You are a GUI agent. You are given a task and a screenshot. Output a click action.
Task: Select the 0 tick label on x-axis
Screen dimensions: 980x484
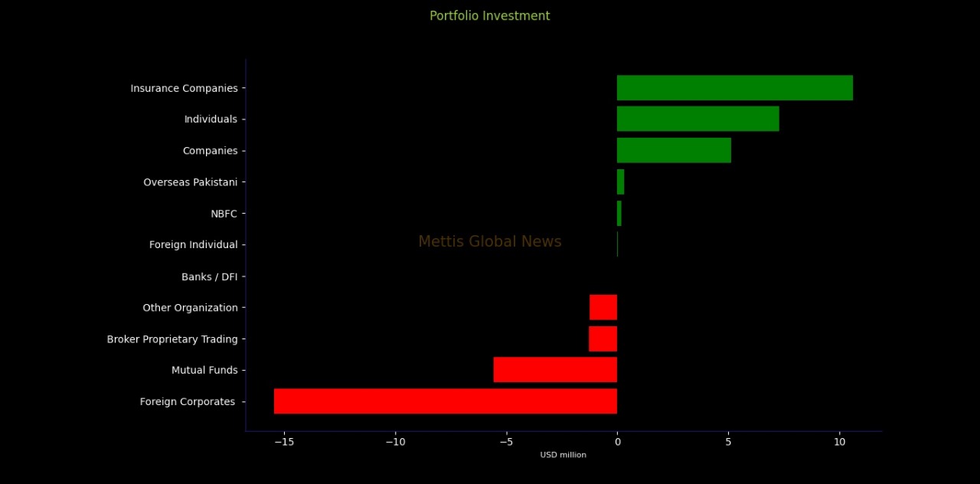pos(617,443)
